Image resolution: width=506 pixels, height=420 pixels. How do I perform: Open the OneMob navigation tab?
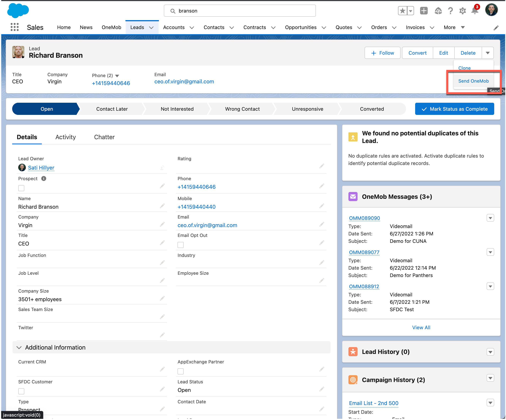pyautogui.click(x=111, y=28)
